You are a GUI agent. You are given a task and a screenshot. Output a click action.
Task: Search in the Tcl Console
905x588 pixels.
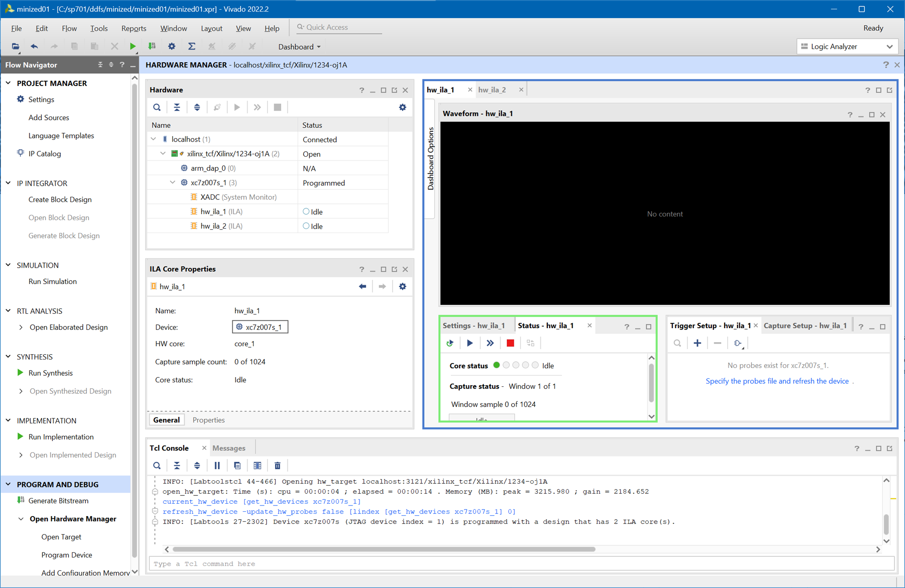[157, 466]
